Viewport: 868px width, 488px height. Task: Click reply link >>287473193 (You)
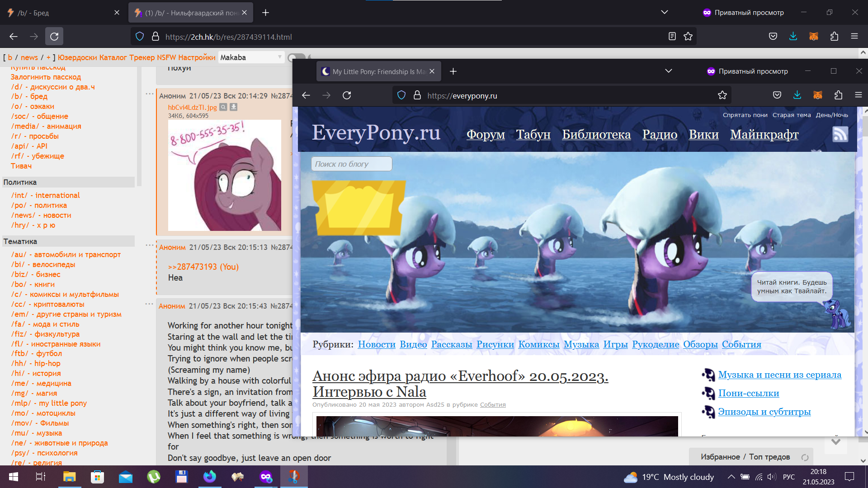tap(203, 267)
